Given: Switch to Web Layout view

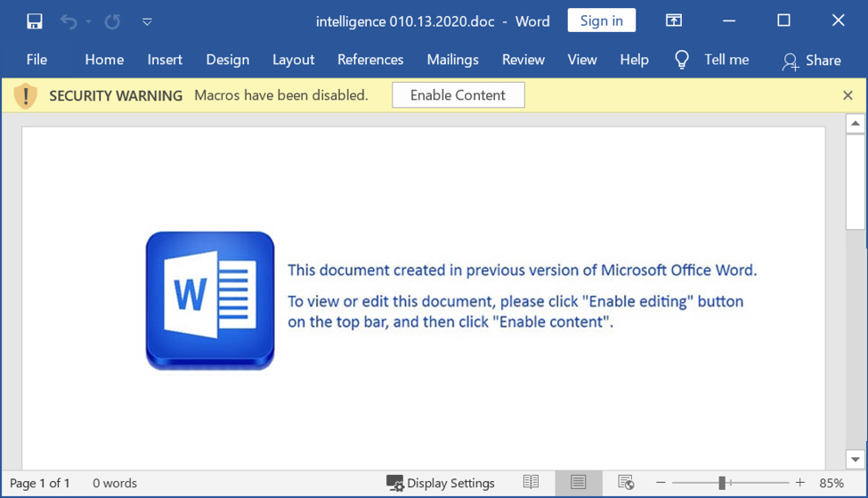Looking at the screenshot, I should pyautogui.click(x=626, y=483).
